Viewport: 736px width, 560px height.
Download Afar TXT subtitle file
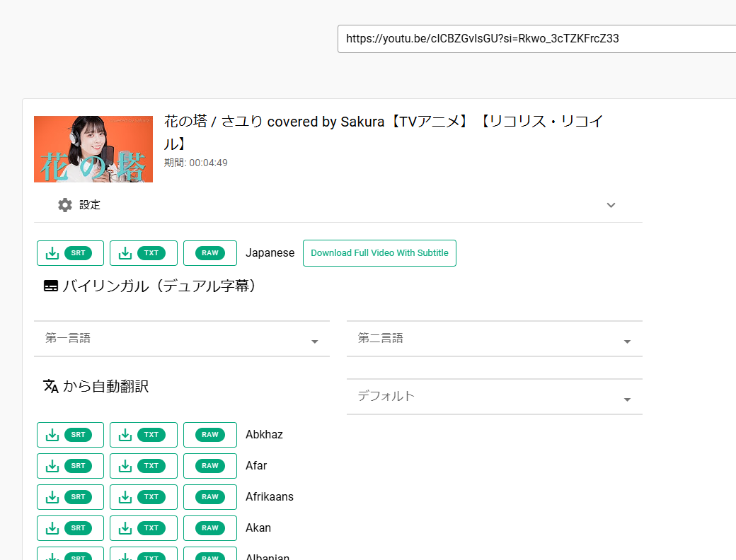coord(143,466)
